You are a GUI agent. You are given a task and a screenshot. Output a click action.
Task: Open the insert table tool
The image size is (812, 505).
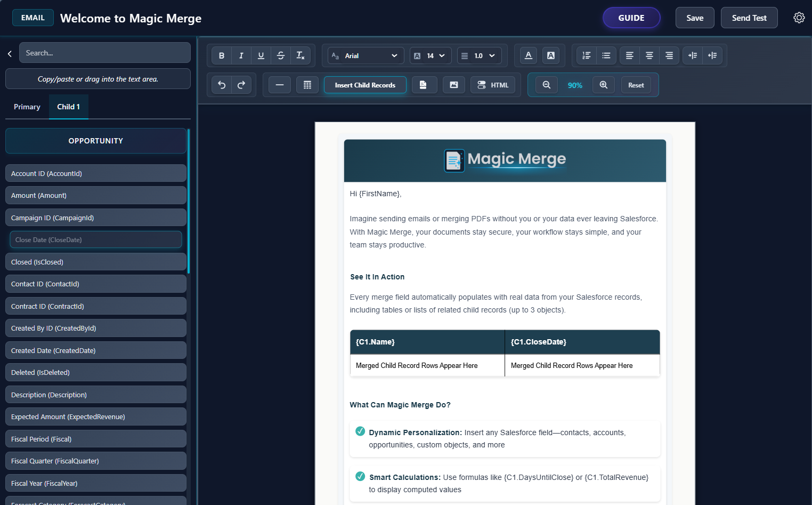coord(307,84)
